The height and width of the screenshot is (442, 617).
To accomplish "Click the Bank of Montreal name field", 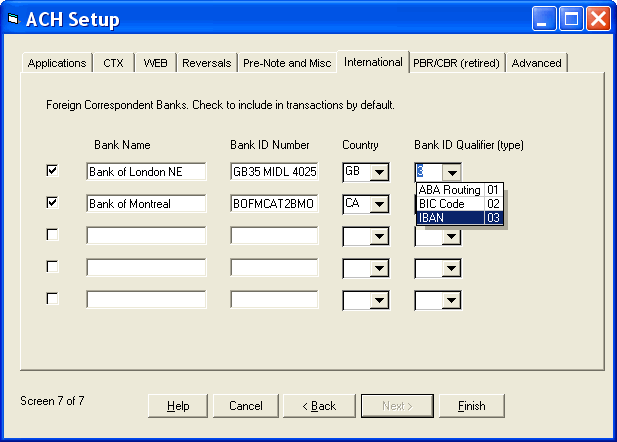I will 145,204.
